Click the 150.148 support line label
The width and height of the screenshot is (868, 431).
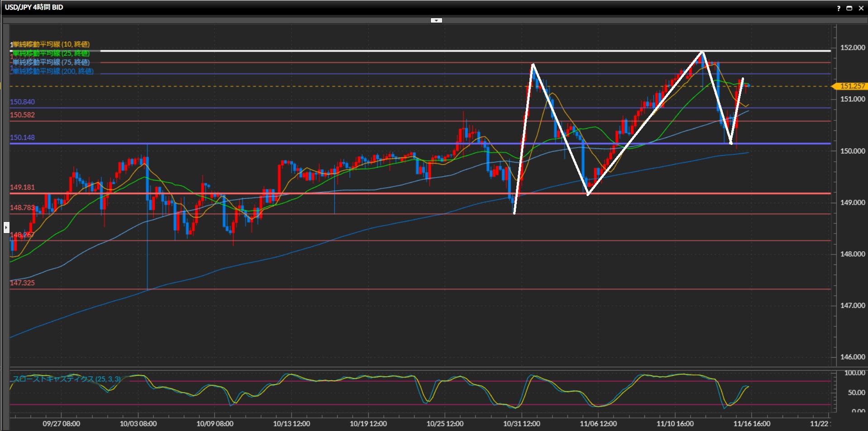coord(23,138)
